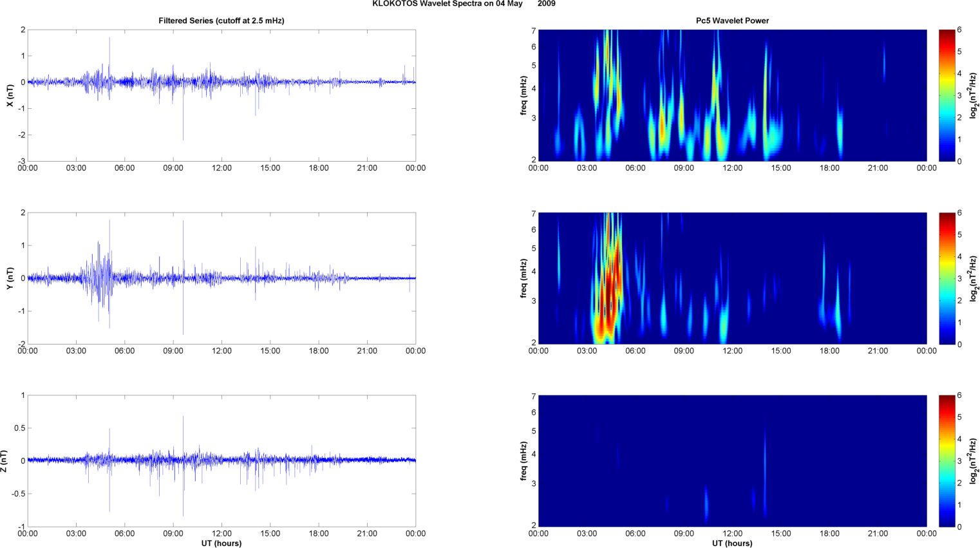Click the middle spectrogram's color bar
Viewport: 980px width, 548px height.
click(947, 278)
